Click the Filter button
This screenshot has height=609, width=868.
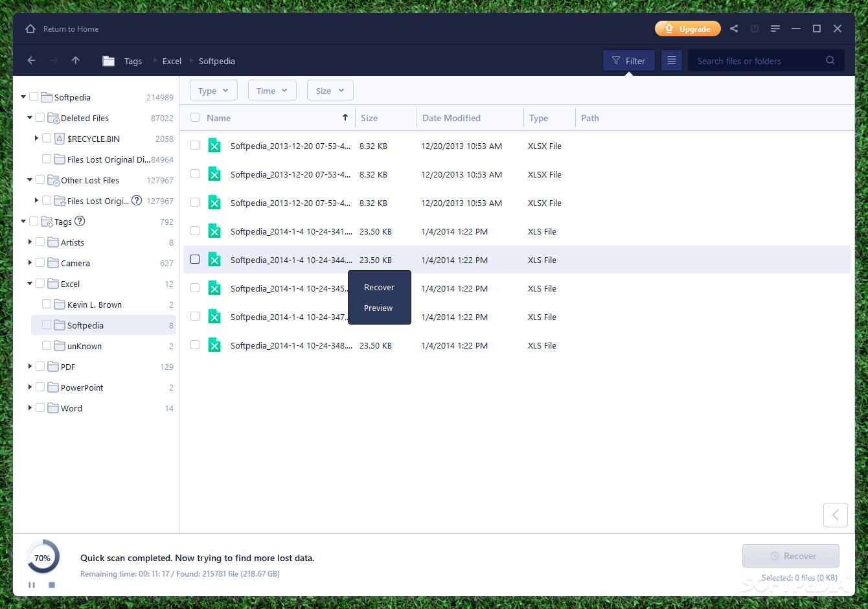click(x=628, y=61)
